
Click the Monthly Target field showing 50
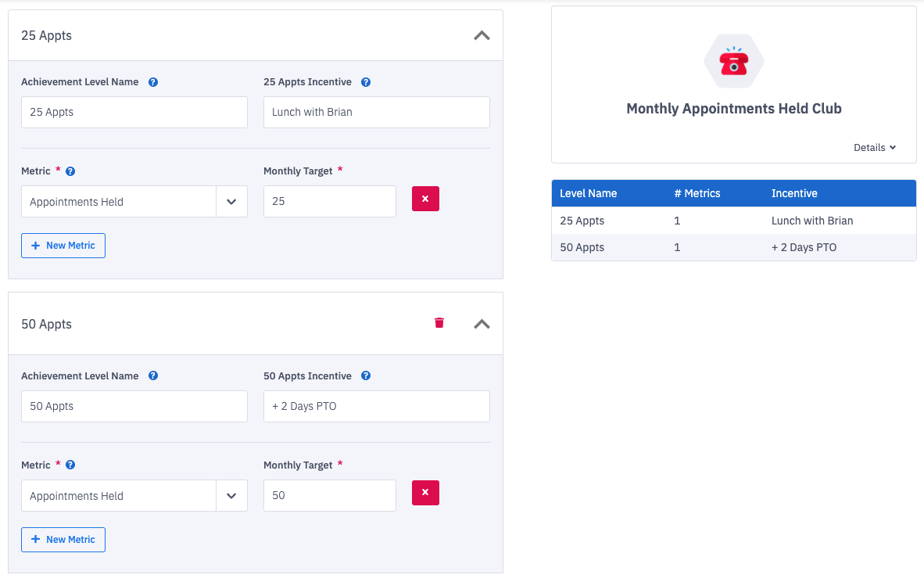coord(329,496)
